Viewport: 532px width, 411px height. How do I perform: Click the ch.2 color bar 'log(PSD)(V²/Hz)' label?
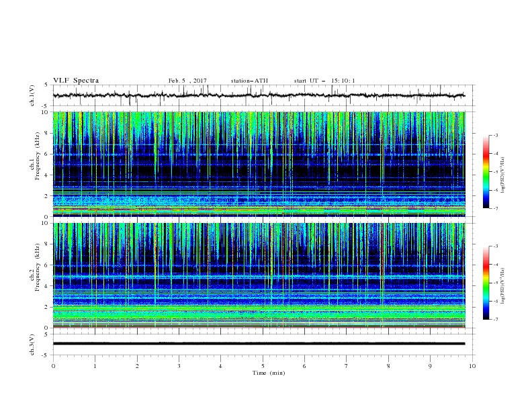click(503, 286)
